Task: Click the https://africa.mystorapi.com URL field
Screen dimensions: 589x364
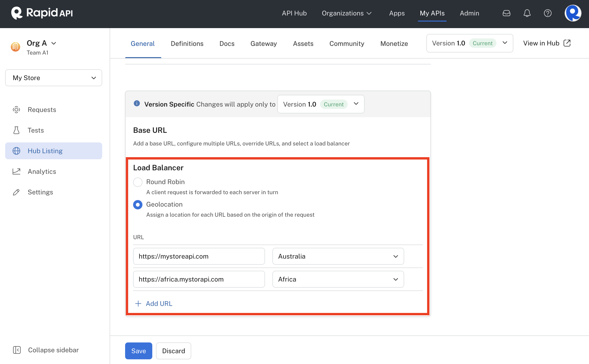Action: point(199,279)
